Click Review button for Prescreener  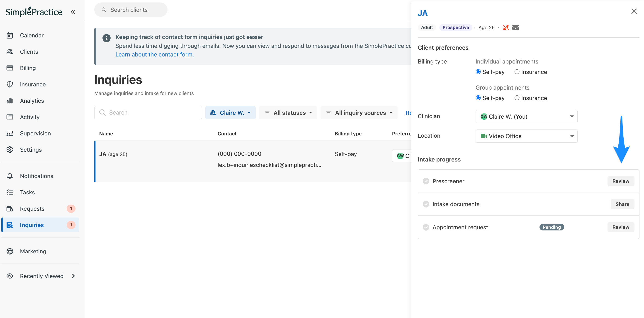click(x=621, y=181)
